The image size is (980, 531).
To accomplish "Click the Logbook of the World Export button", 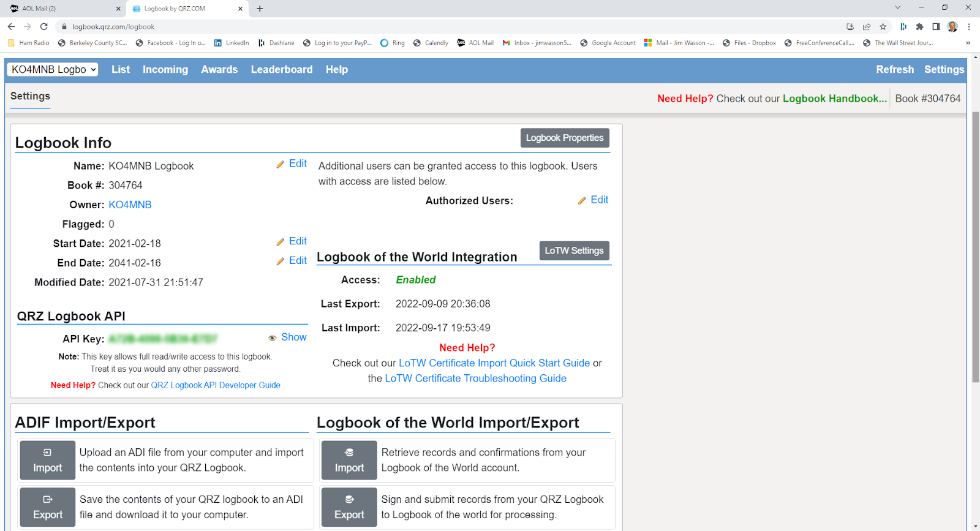I will tap(349, 507).
